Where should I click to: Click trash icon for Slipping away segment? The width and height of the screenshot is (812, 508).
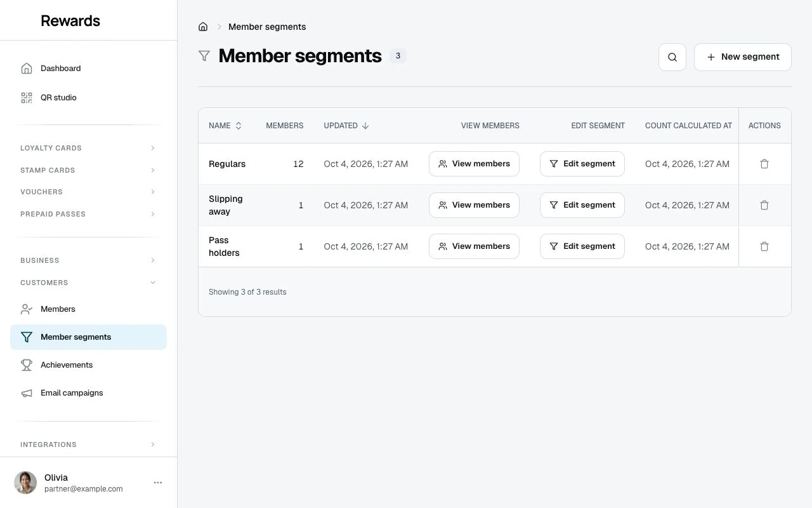pyautogui.click(x=764, y=205)
